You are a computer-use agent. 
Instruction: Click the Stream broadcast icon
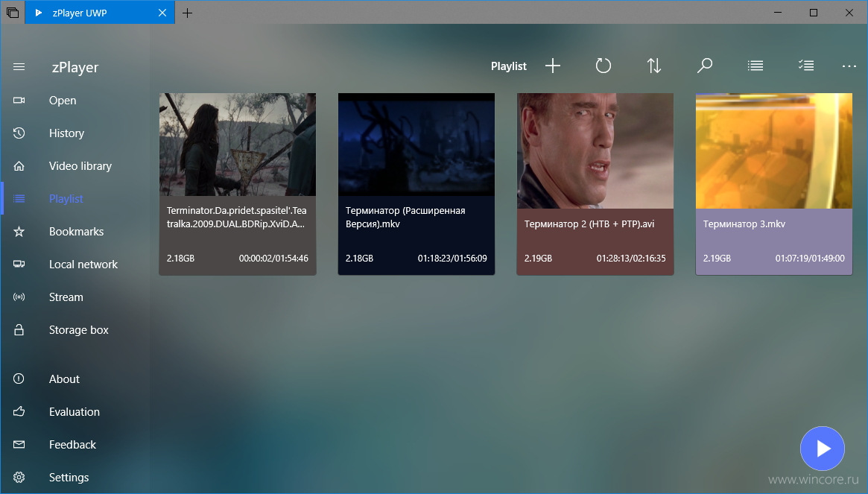coord(19,297)
